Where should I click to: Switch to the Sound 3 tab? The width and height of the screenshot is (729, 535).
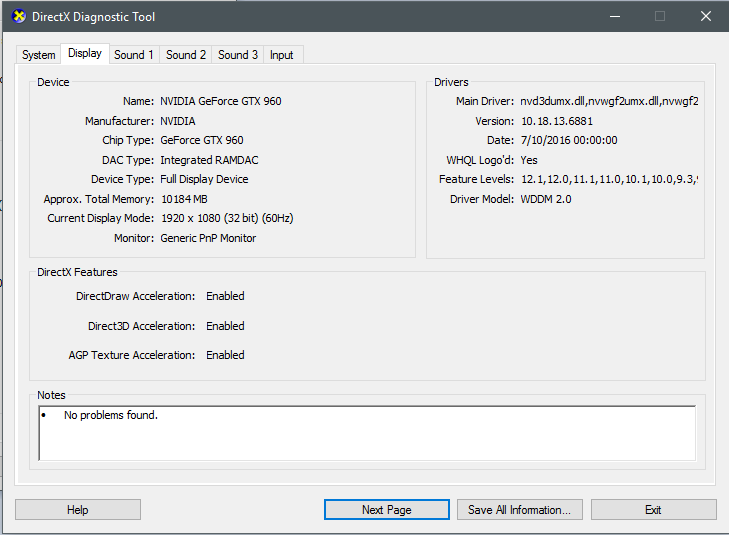click(238, 55)
